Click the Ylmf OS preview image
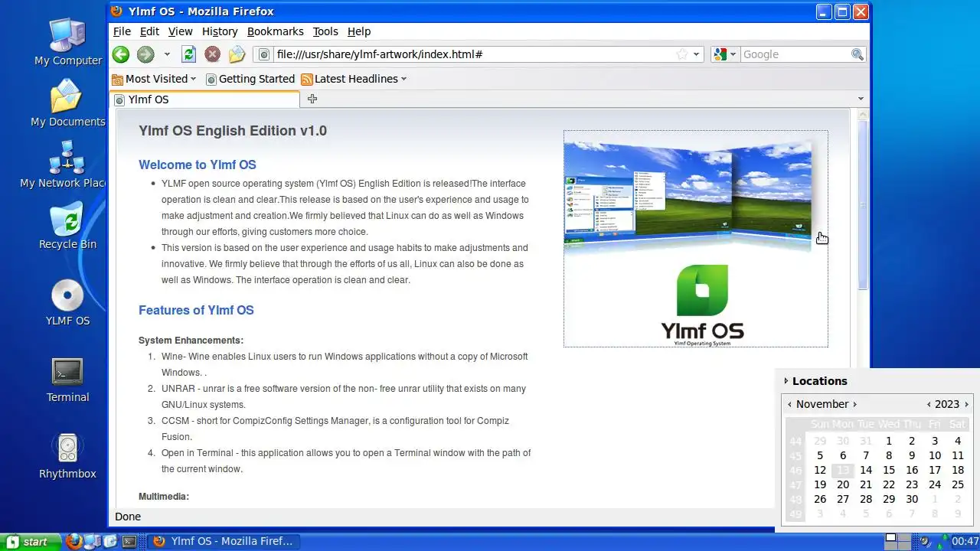The height and width of the screenshot is (551, 980). 696,239
